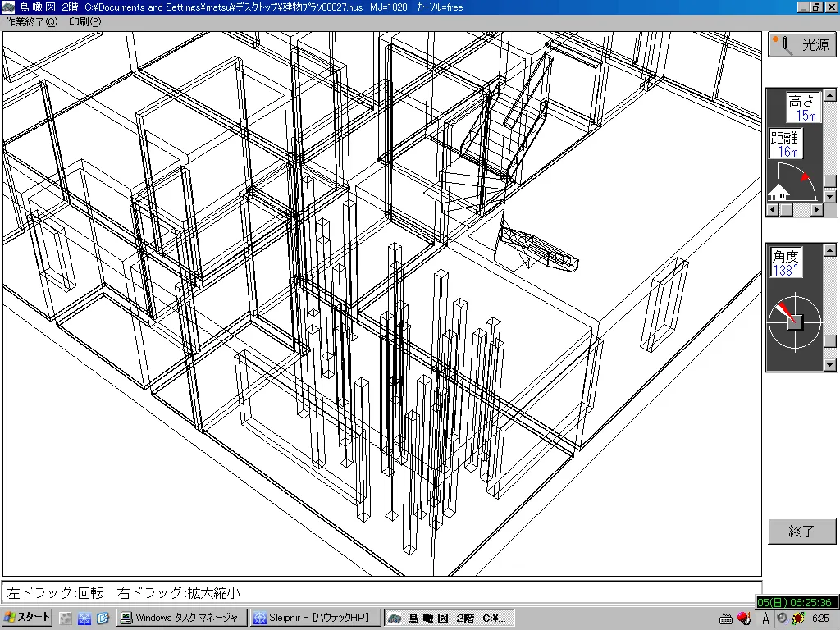Click the Internet Explorer quick launch icon
This screenshot has width=840, height=630.
point(103,618)
